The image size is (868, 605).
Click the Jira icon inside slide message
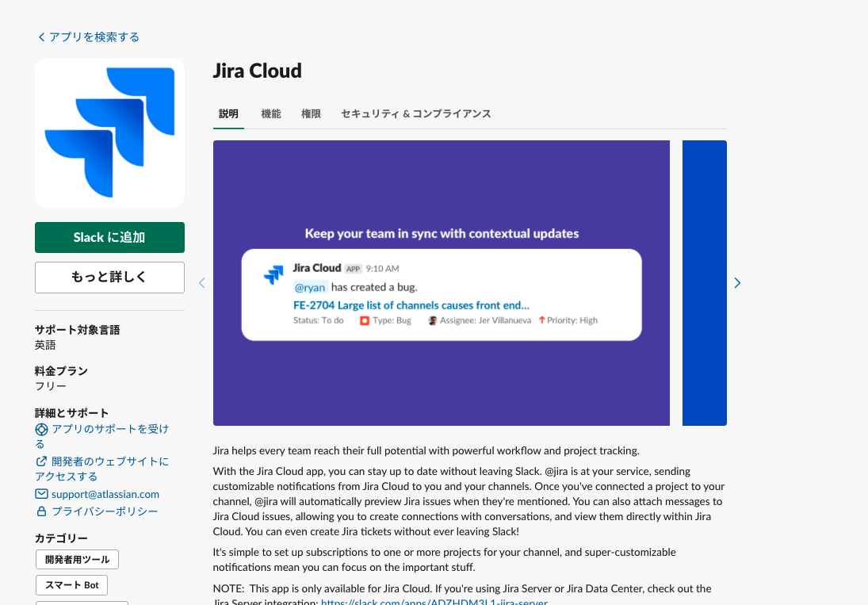(x=273, y=274)
